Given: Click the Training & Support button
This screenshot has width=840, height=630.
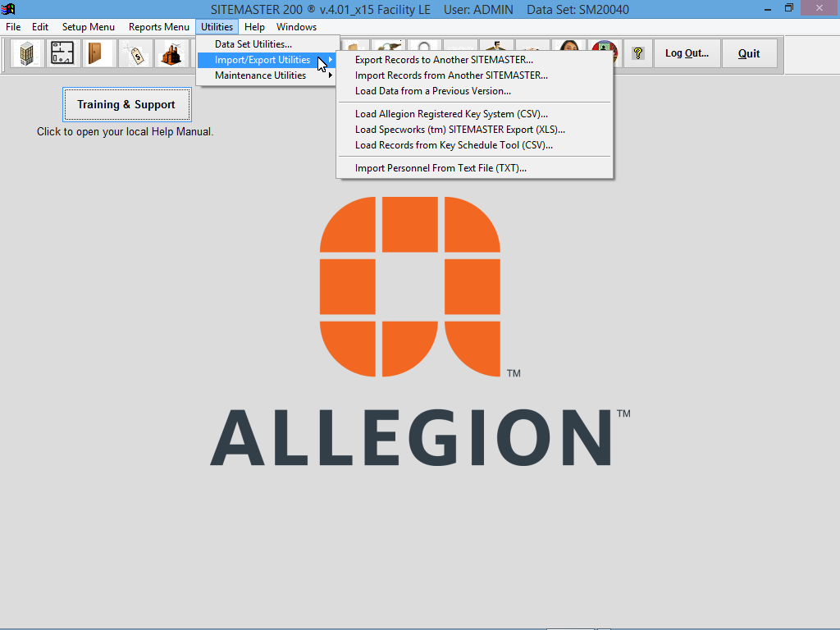Looking at the screenshot, I should [x=126, y=104].
